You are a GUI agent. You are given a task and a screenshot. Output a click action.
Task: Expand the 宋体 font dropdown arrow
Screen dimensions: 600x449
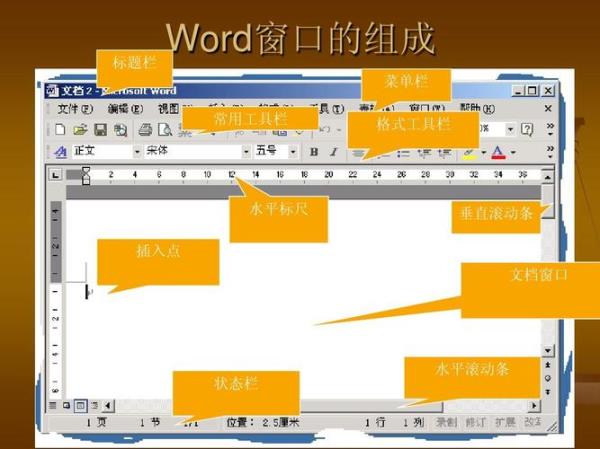[246, 152]
